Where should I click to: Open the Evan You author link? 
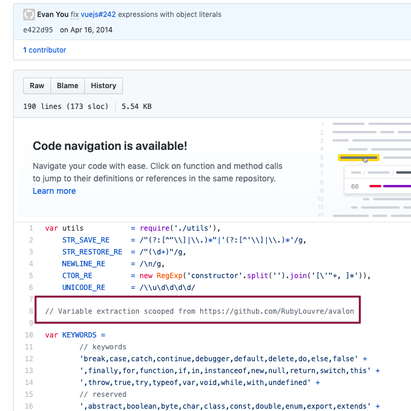click(53, 14)
